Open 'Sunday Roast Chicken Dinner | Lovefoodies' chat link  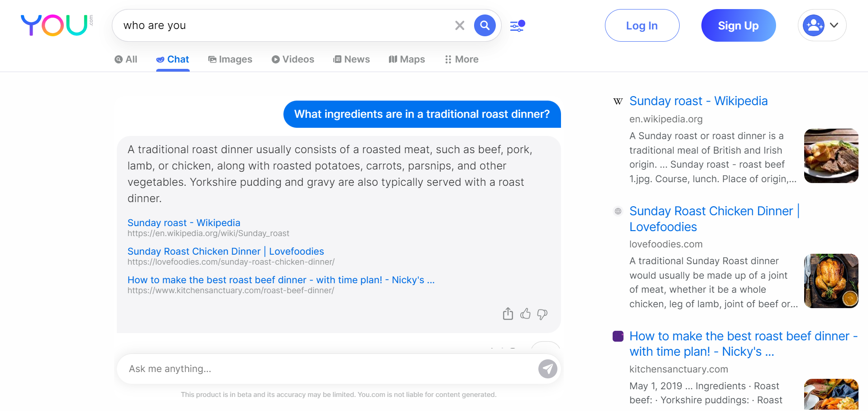tap(225, 251)
